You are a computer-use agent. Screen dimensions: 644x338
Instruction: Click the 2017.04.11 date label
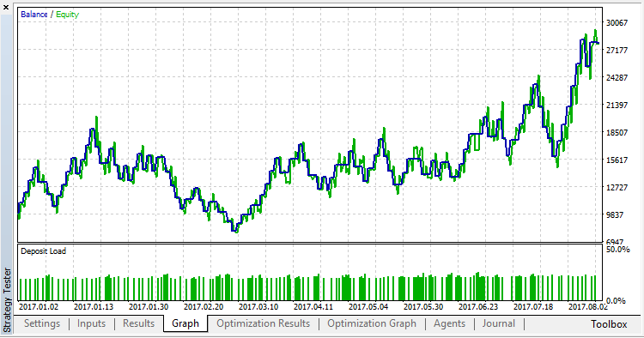pyautogui.click(x=313, y=307)
